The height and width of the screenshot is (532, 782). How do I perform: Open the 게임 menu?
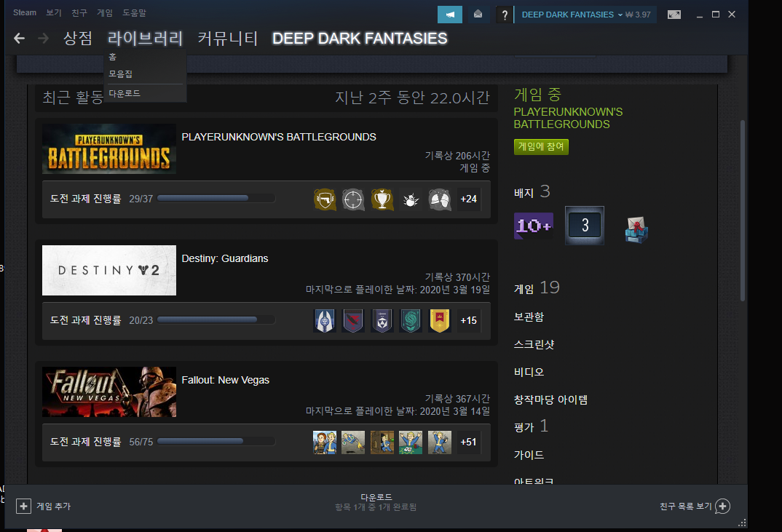pos(105,12)
